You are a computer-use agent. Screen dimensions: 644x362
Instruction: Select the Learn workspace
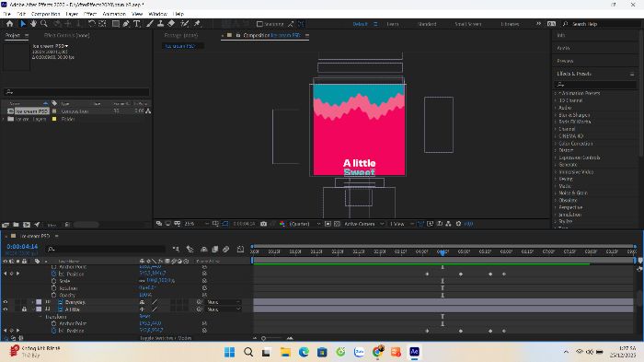[393, 24]
